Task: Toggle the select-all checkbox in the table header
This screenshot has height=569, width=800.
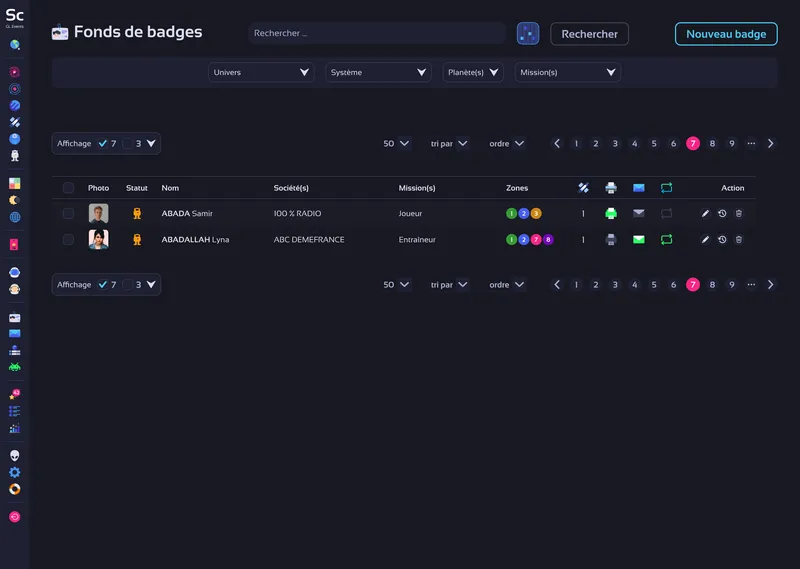Action: click(x=68, y=188)
